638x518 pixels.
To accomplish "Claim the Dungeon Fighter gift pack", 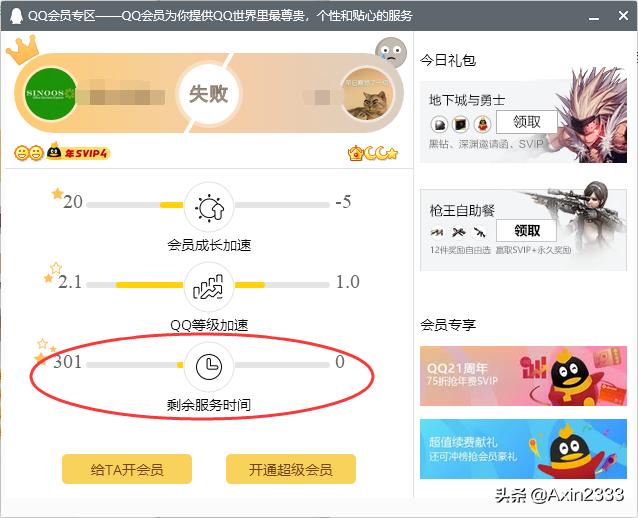I will click(x=527, y=122).
